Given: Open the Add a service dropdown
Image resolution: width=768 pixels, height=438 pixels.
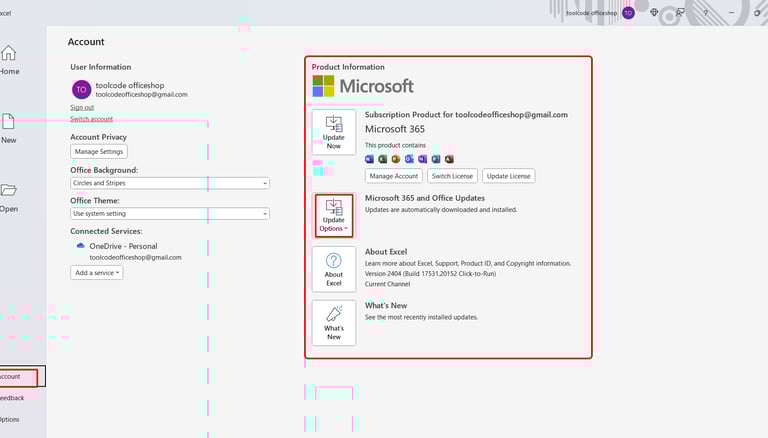Looking at the screenshot, I should tap(96, 273).
